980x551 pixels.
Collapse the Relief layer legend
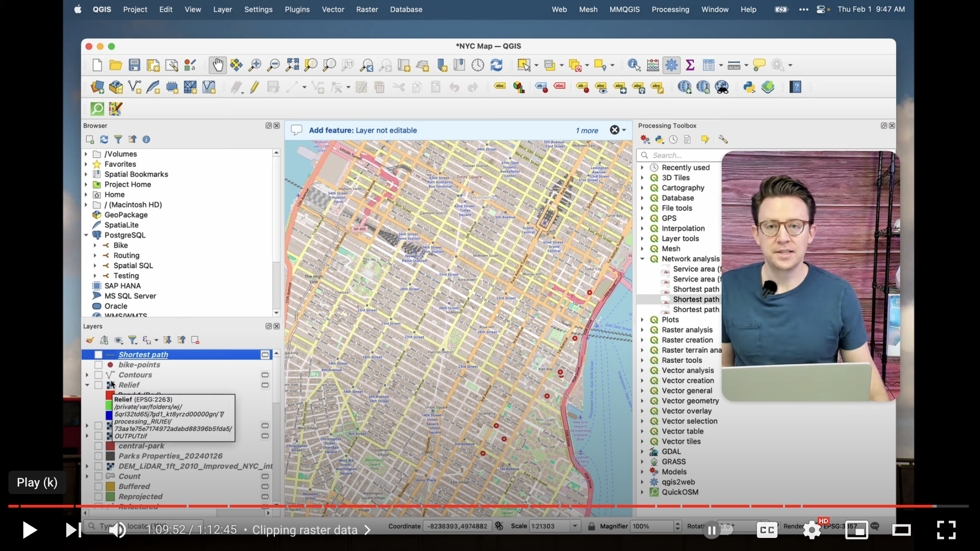click(x=87, y=385)
